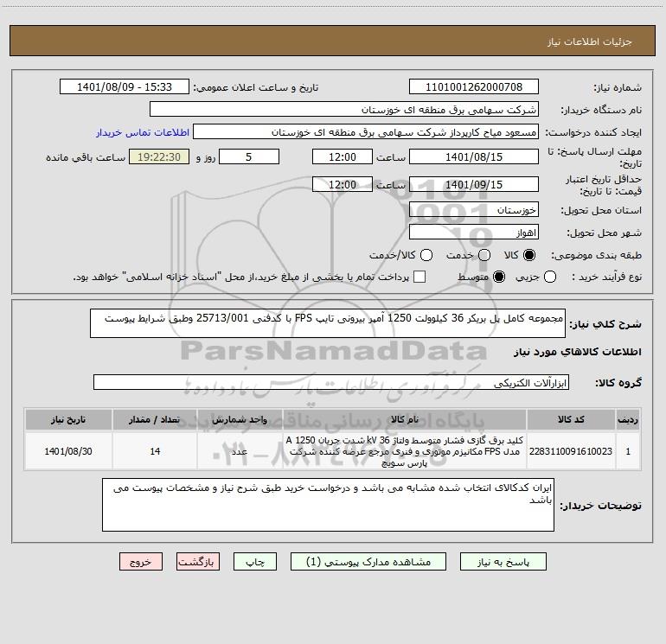Click the delivery city field اهواز
Screen dimensions: 666x644
point(474,233)
